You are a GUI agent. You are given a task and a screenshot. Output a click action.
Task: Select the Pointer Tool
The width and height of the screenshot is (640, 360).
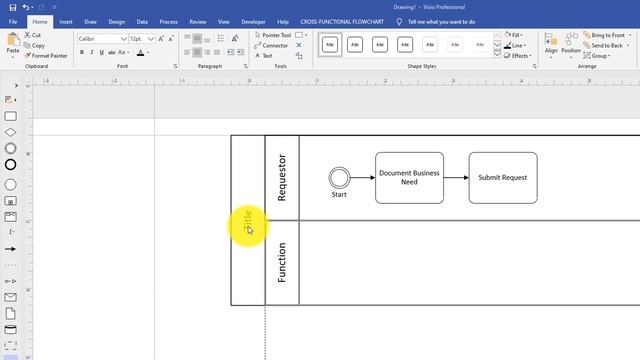[273, 35]
